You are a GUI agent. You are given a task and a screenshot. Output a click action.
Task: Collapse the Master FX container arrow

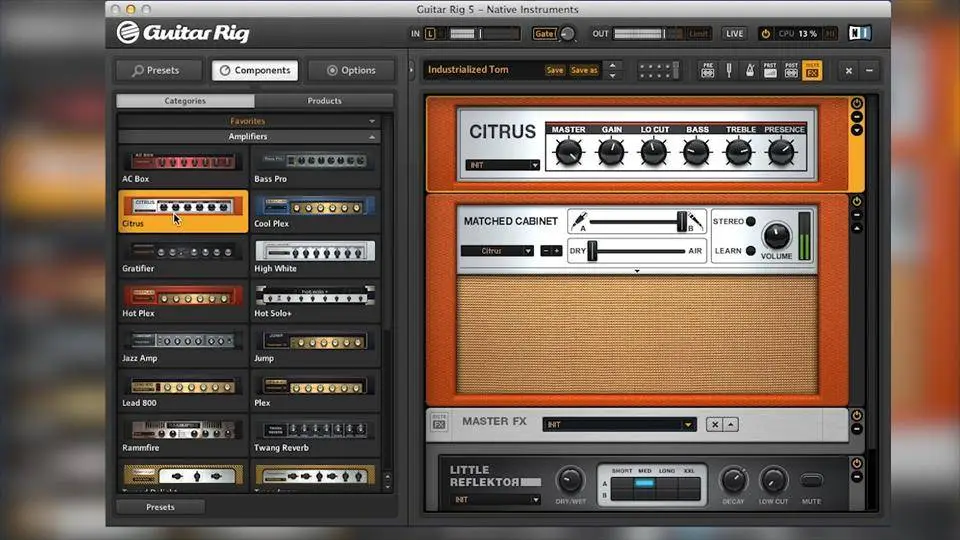click(730, 424)
